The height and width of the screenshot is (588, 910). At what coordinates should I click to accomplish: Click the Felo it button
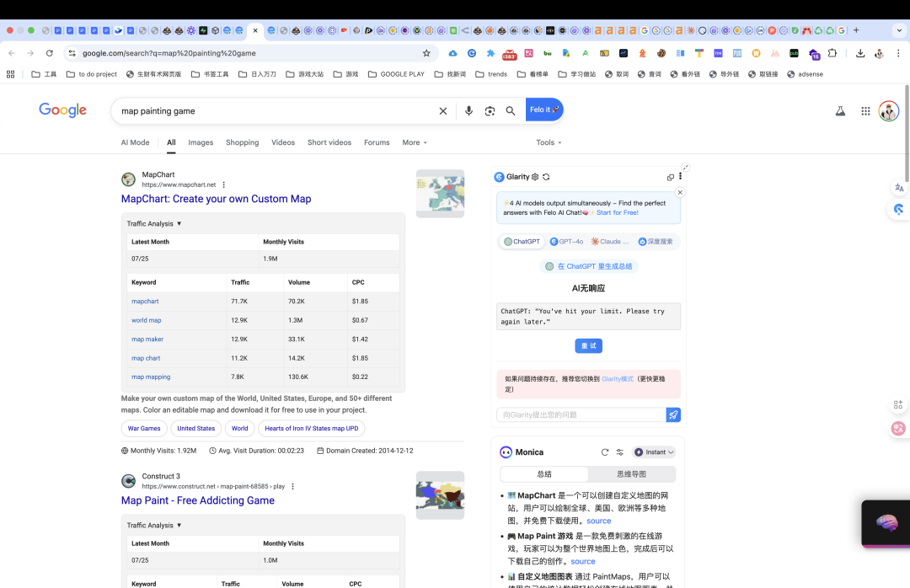(x=544, y=110)
